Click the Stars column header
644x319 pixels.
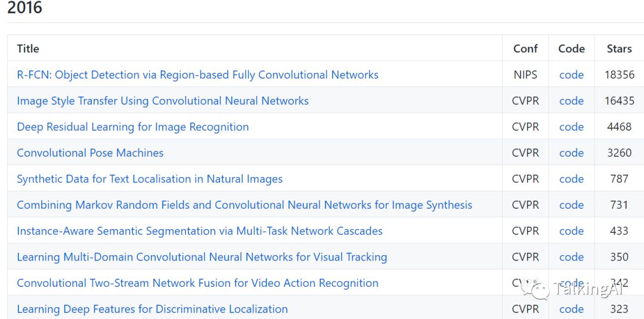tap(619, 49)
